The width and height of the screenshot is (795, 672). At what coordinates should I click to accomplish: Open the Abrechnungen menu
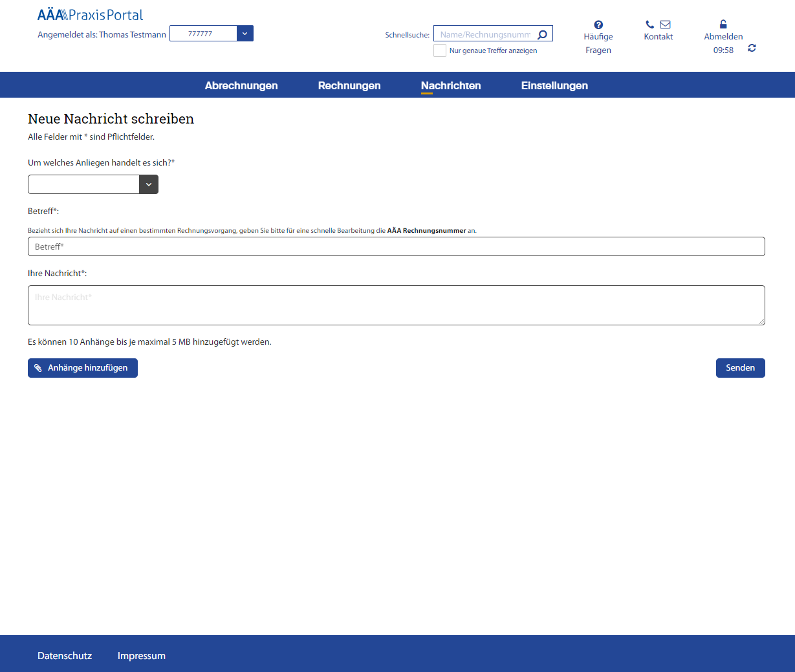(x=241, y=85)
